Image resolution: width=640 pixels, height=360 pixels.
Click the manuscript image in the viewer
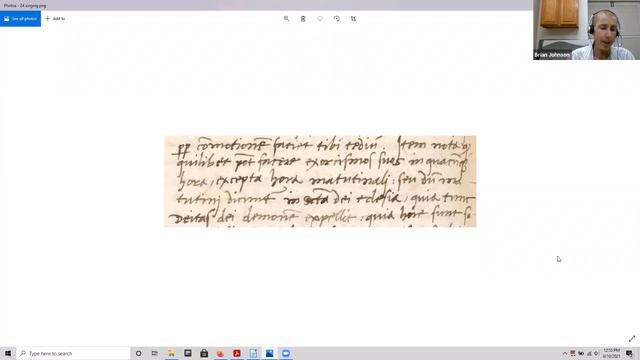point(320,181)
